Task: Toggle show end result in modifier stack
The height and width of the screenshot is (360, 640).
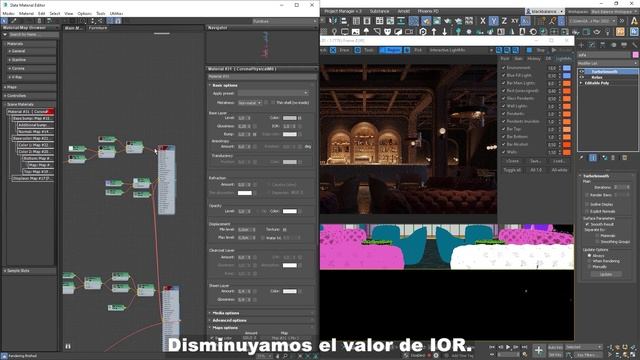Action: (x=593, y=158)
